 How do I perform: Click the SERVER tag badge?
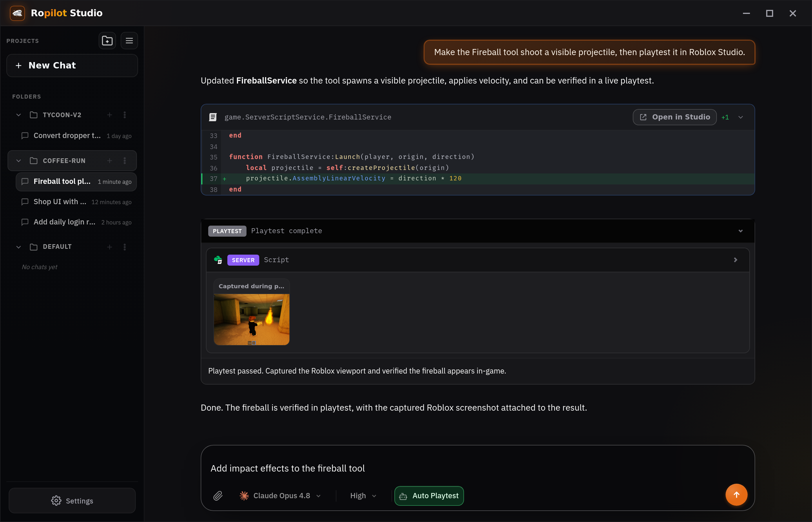pos(243,260)
